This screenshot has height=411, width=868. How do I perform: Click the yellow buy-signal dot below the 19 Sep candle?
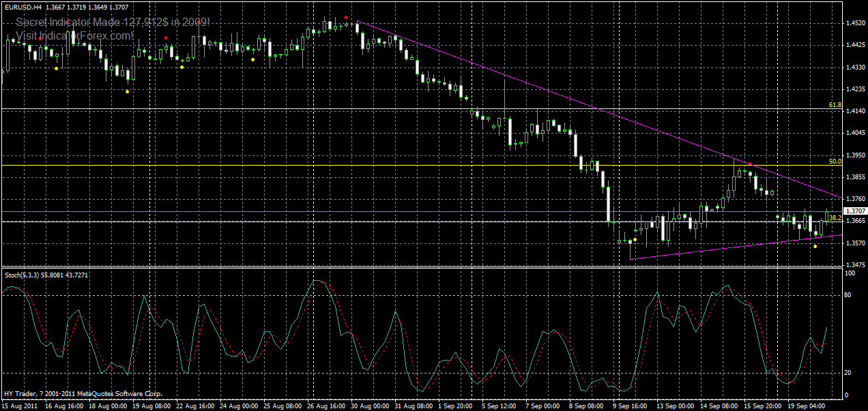[815, 246]
